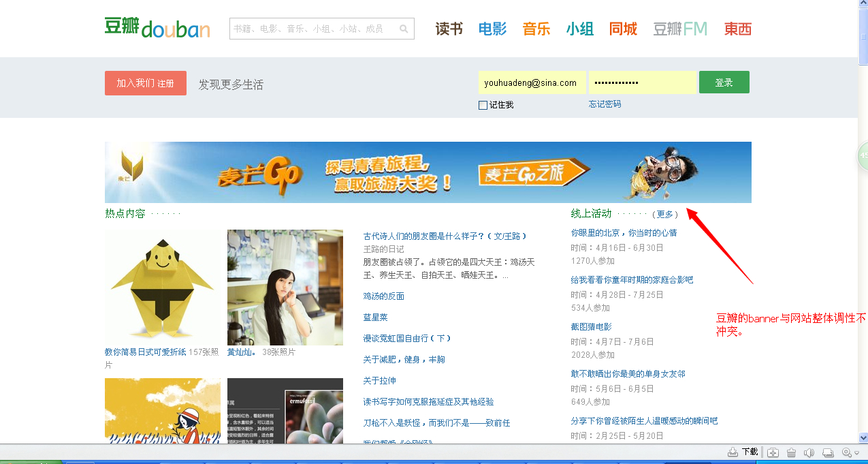Click the download tray icon in status bar
868x464 pixels.
(733, 452)
